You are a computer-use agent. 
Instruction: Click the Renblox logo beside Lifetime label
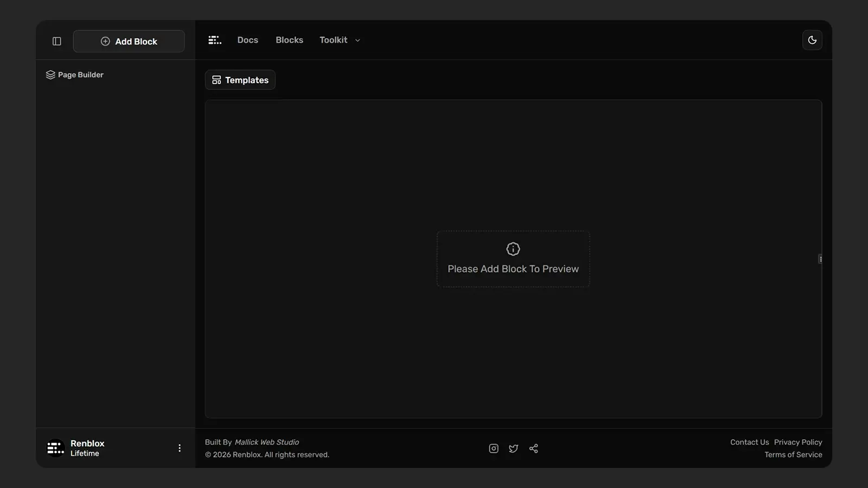coord(55,447)
